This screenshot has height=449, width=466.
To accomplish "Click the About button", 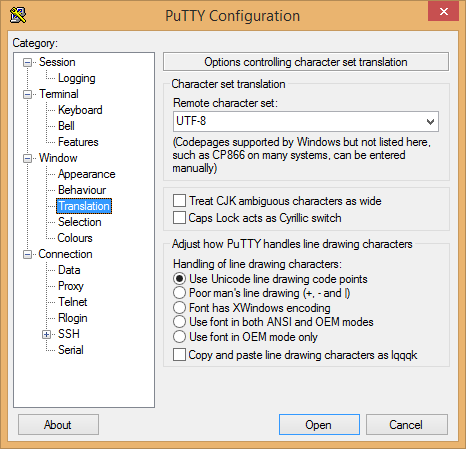I will coord(58,425).
